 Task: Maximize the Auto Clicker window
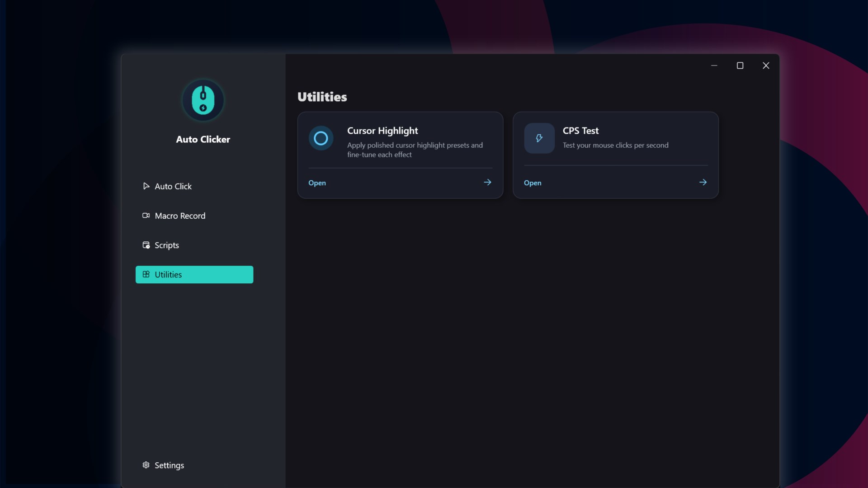tap(740, 66)
